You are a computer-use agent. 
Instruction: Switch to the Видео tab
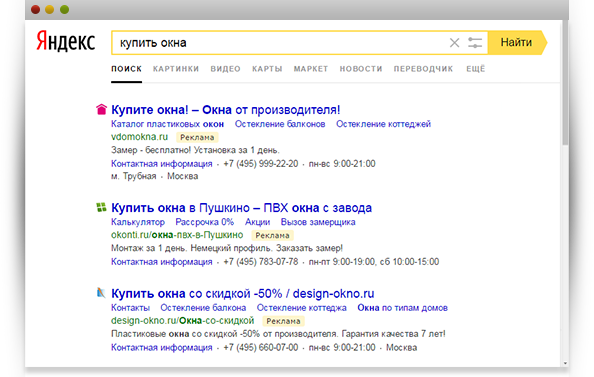tap(225, 69)
